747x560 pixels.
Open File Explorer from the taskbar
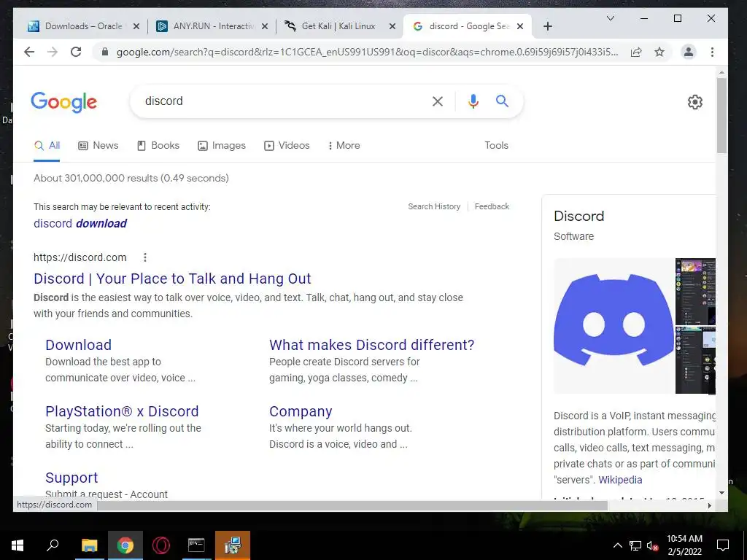pyautogui.click(x=89, y=545)
